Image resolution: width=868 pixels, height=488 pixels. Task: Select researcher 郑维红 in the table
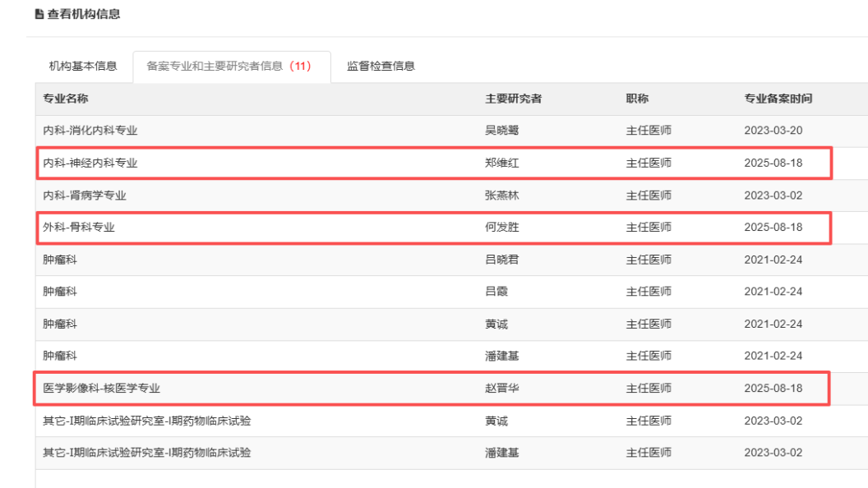point(502,163)
